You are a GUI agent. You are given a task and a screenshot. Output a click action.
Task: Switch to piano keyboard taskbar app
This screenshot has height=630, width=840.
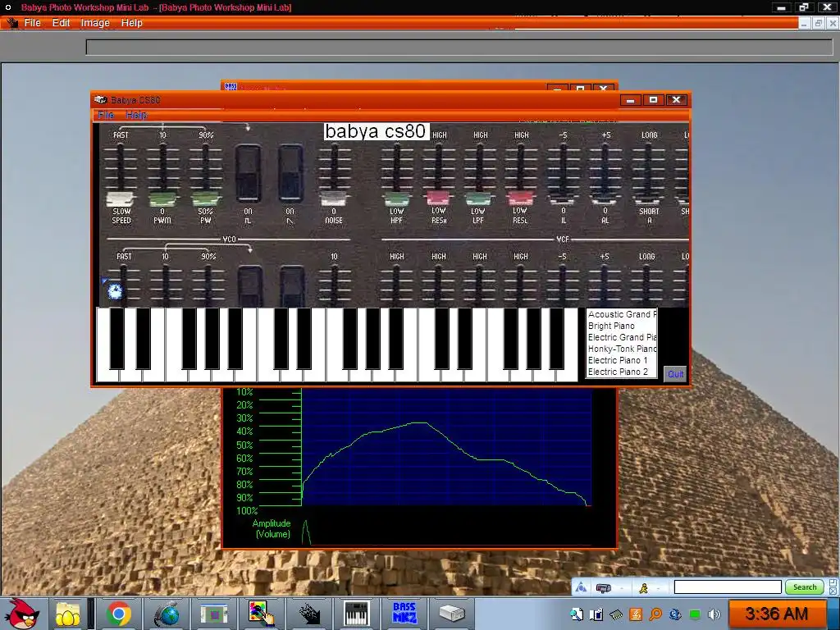click(356, 614)
